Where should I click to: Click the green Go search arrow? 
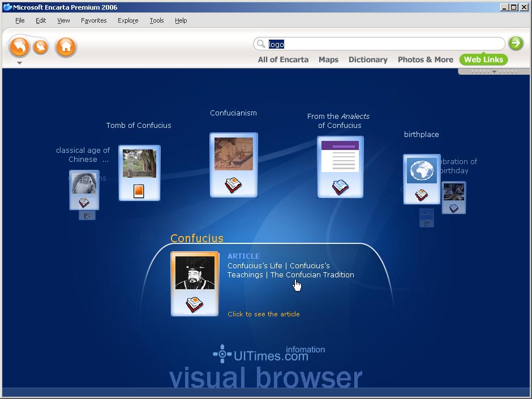coord(516,43)
